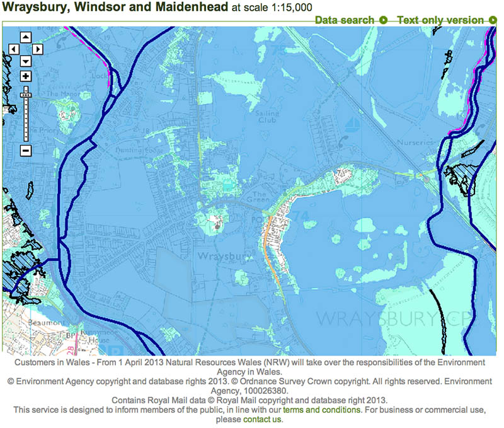The width and height of the screenshot is (504, 428).
Task: Pan the map left with the arrow
Action: tap(14, 49)
